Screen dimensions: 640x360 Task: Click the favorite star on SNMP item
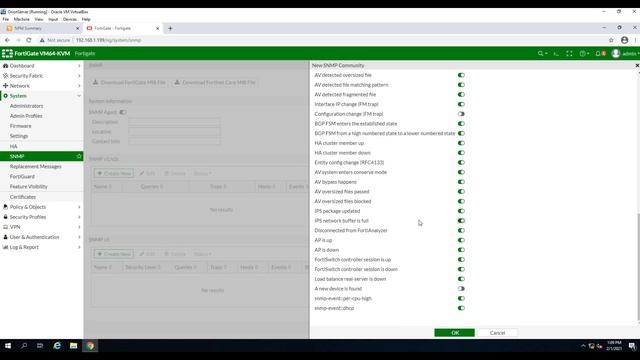79,156
